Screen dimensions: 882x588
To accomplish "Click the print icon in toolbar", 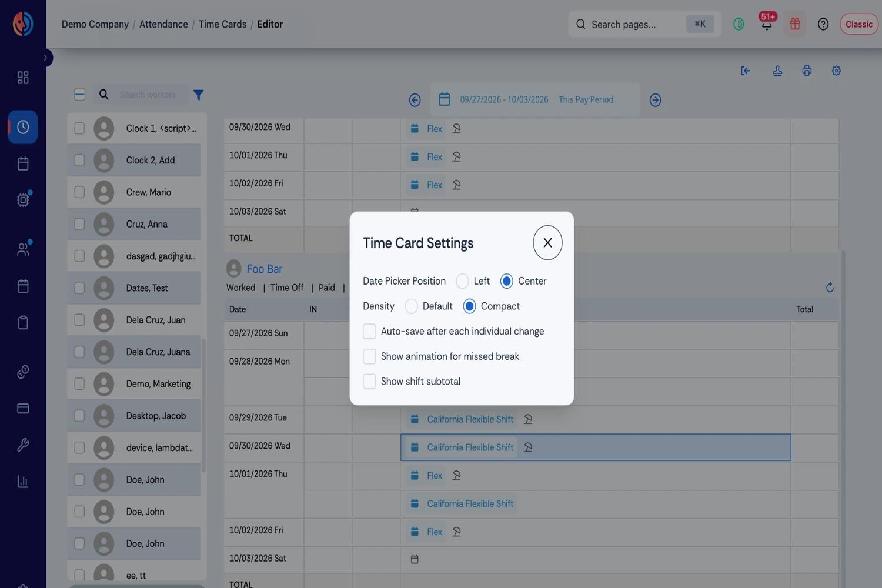I will click(x=807, y=71).
